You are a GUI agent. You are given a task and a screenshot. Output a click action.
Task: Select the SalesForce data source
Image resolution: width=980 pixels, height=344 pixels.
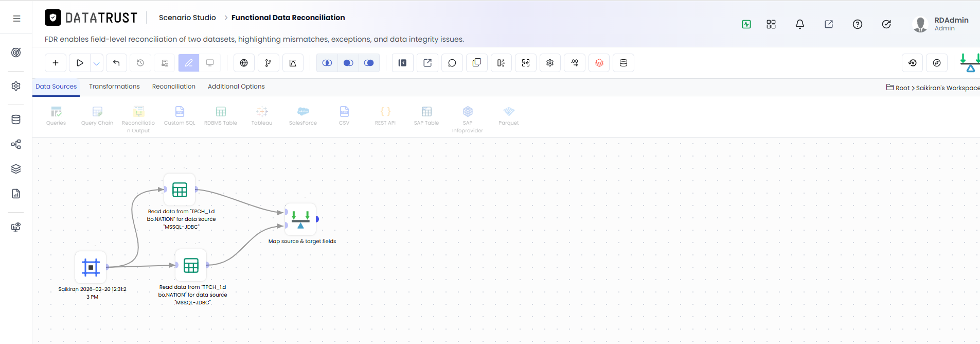pos(303,116)
